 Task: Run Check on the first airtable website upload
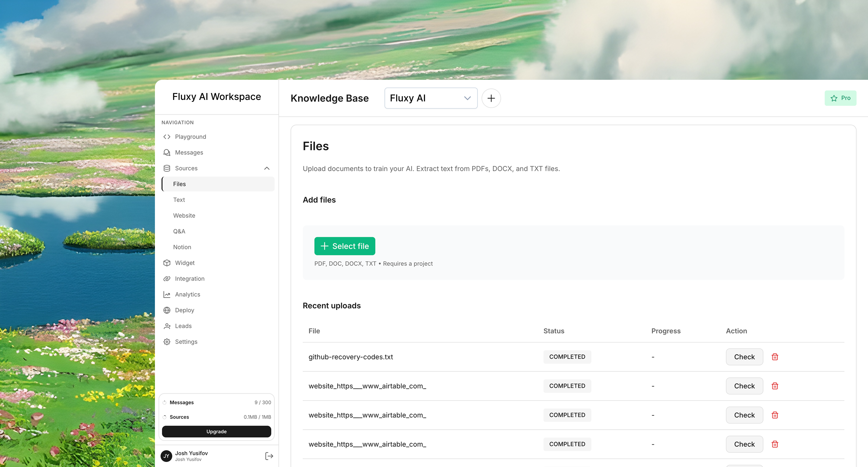[x=744, y=386]
